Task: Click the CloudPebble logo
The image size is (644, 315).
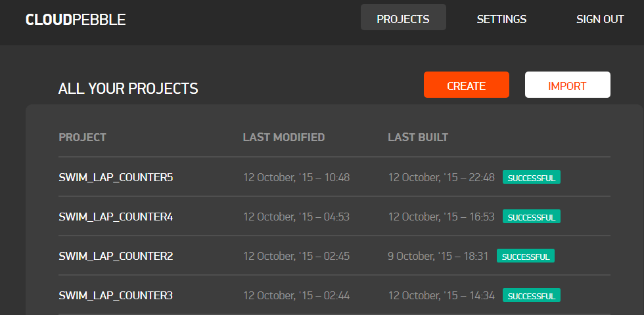Action: pos(76,19)
